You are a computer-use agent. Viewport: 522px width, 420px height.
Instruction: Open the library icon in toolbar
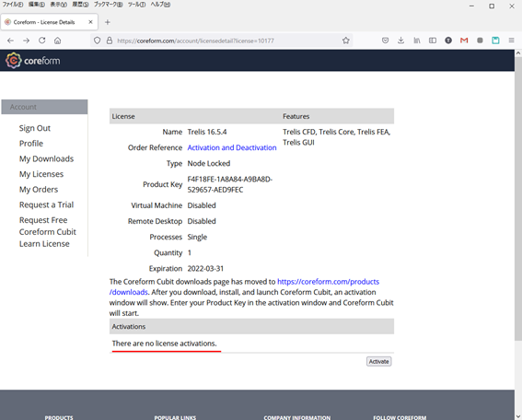(x=417, y=41)
